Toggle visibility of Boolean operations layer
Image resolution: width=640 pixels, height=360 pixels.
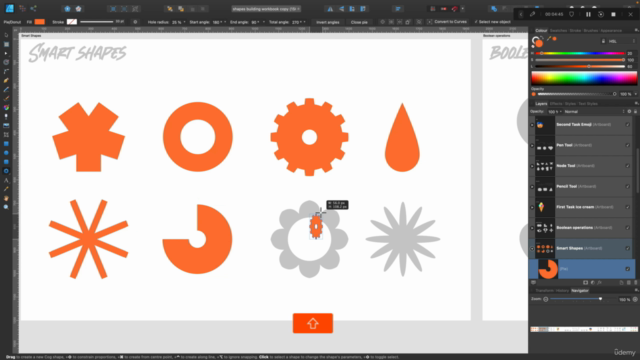tap(628, 227)
